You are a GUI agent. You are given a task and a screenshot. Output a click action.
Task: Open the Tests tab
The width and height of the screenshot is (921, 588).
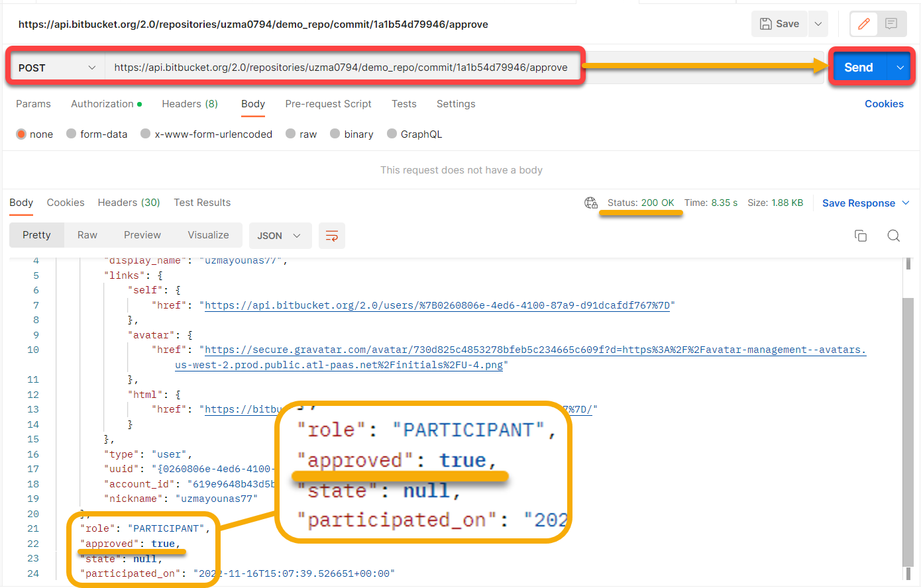pos(404,104)
